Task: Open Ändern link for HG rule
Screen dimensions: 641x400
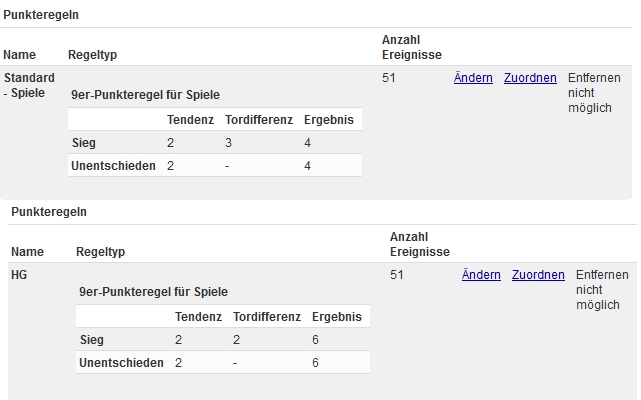Action: [x=481, y=274]
